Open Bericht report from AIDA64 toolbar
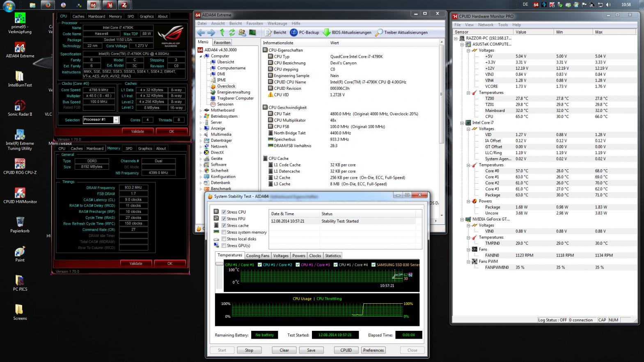Screen dimensions: 644x362 coord(276,32)
